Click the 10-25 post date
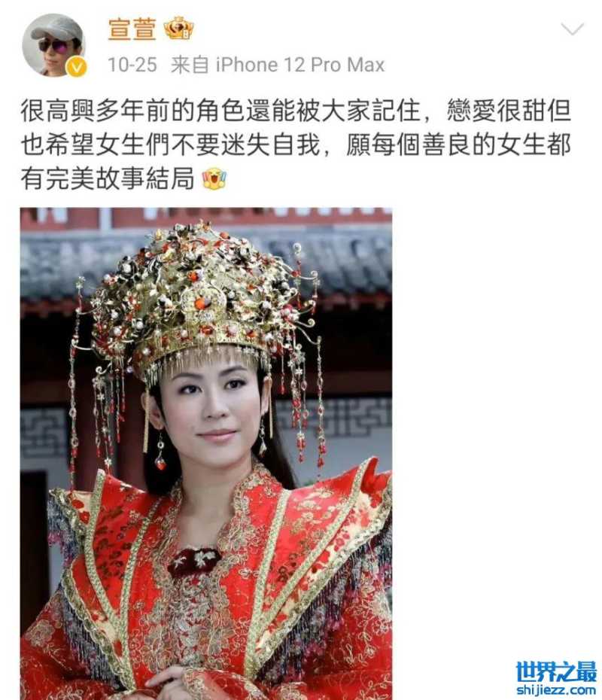This screenshot has height=700, width=602. tap(132, 65)
